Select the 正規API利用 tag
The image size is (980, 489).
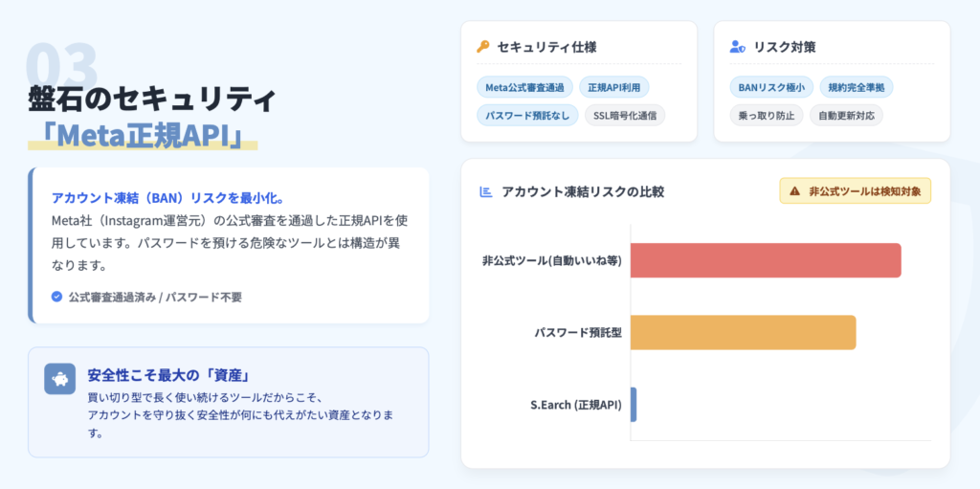point(613,87)
